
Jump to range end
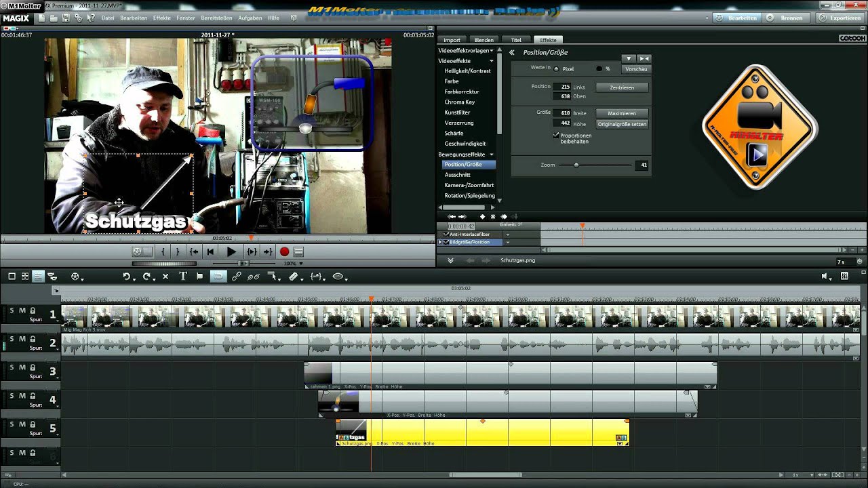tap(268, 251)
